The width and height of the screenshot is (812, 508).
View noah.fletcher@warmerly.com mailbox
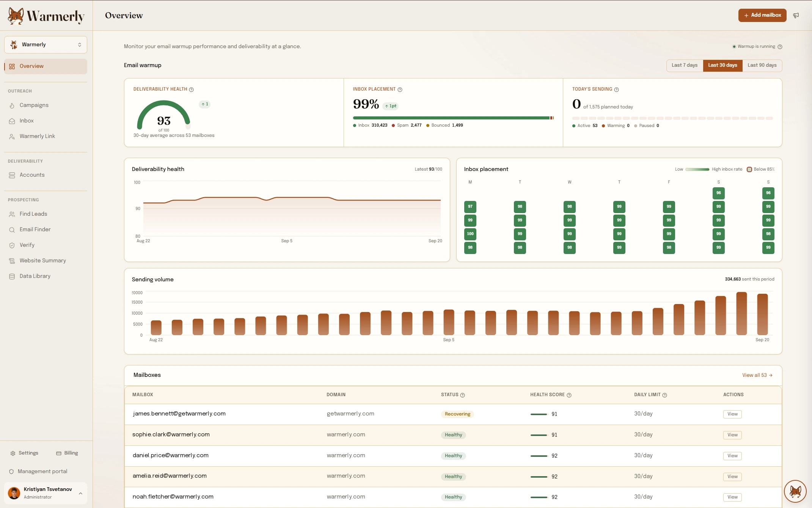pyautogui.click(x=732, y=497)
